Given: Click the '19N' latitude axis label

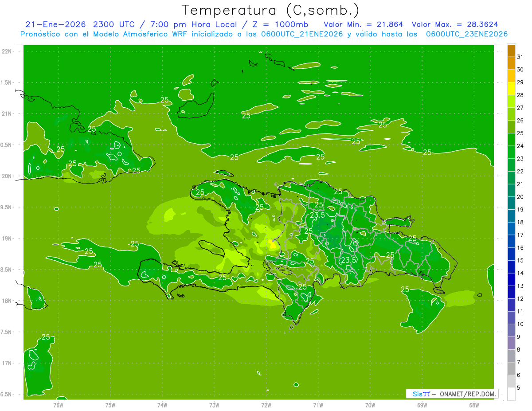Looking at the screenshot, I should coord(6,239).
